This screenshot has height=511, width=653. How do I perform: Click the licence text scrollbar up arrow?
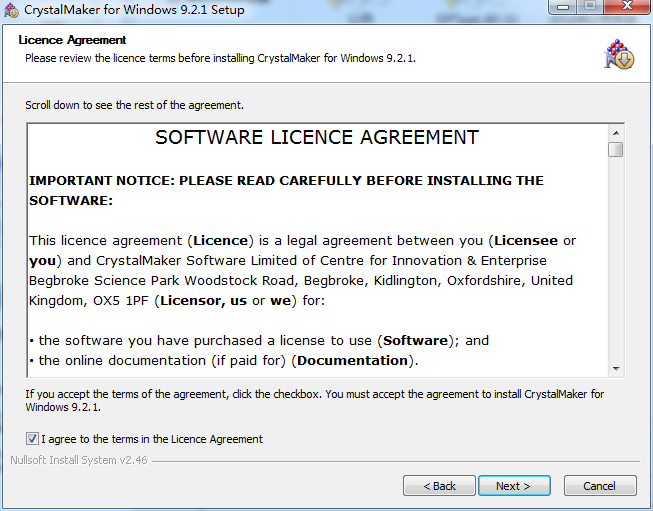coord(616,133)
